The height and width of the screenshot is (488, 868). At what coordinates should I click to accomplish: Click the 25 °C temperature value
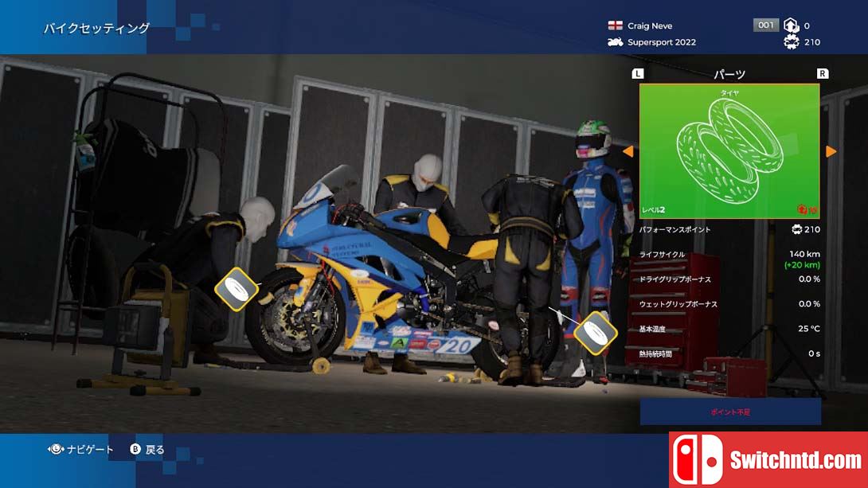click(x=809, y=329)
